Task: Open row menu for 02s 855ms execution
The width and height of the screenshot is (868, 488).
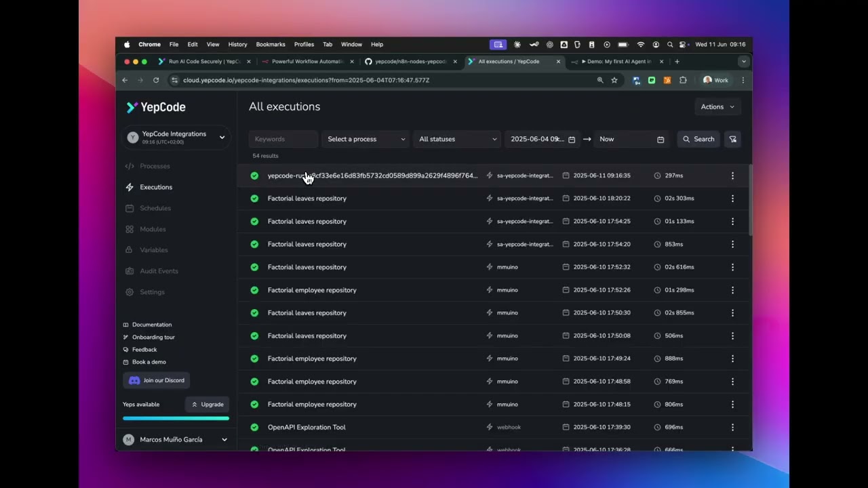Action: [732, 313]
